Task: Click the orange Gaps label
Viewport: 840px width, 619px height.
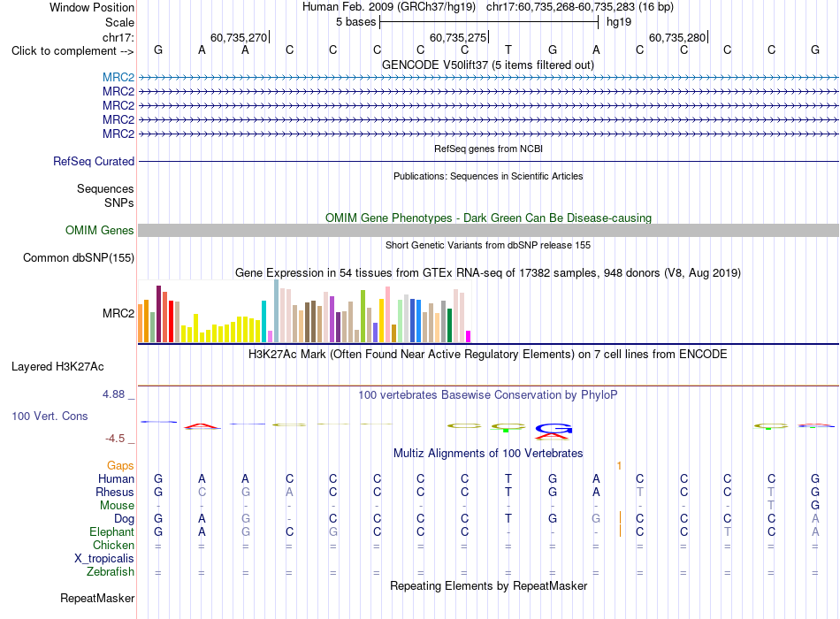Action: [120, 465]
